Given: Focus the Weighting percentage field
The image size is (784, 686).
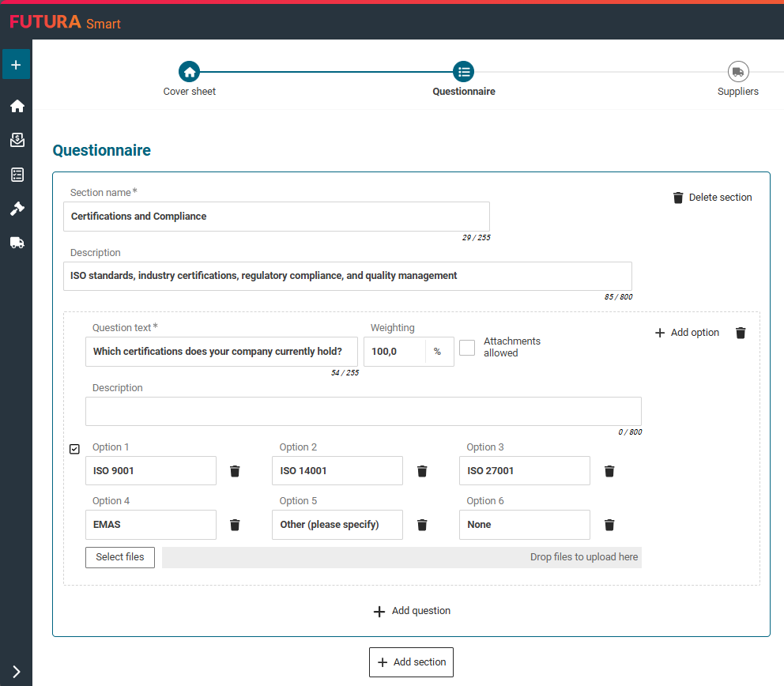Looking at the screenshot, I should tap(394, 352).
